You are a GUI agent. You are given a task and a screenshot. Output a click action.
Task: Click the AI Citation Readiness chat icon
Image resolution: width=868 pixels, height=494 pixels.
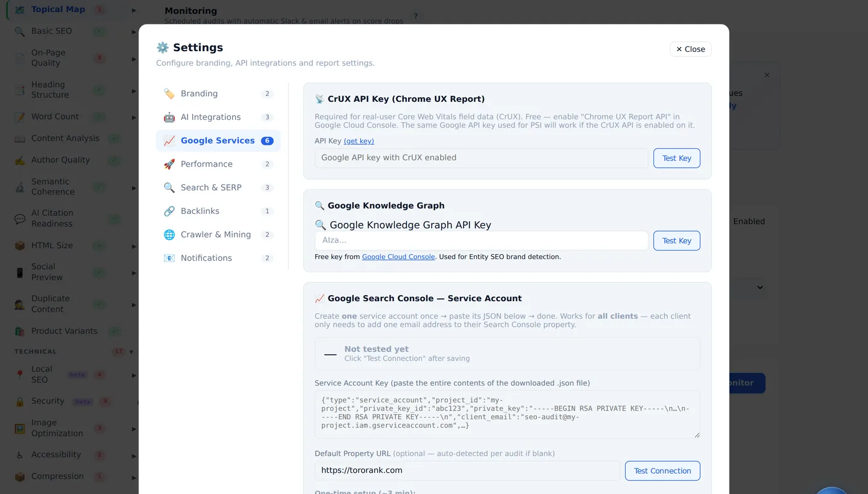[20, 219]
